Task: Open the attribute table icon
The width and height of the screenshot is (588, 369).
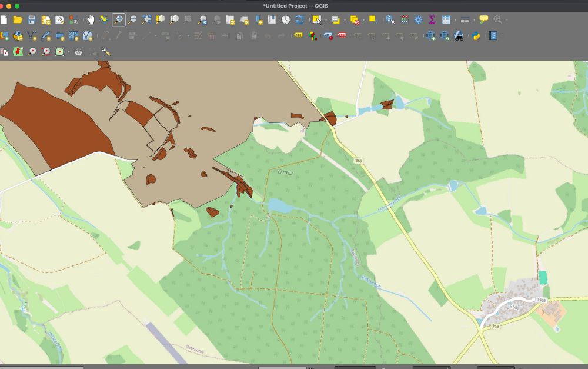Action: [x=446, y=20]
